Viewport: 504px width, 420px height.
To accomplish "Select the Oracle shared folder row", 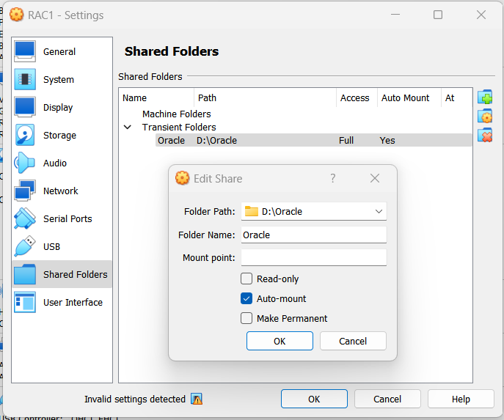I will 313,140.
